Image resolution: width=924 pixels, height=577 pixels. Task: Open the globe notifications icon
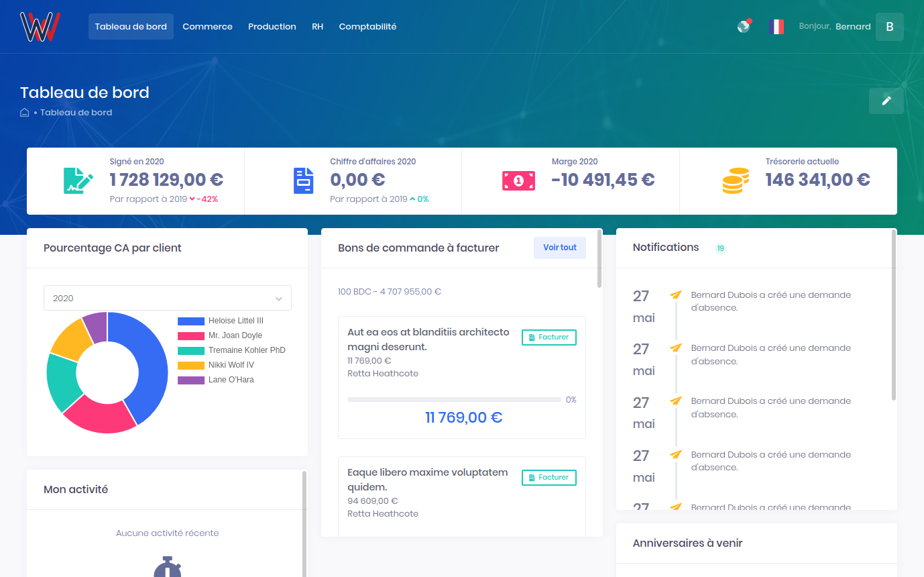click(x=744, y=27)
